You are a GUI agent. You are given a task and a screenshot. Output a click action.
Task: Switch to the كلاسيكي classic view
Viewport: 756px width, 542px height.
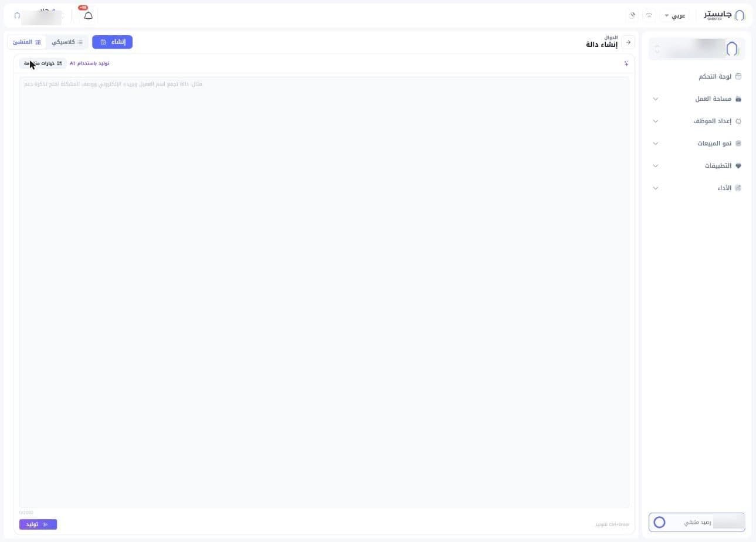67,42
